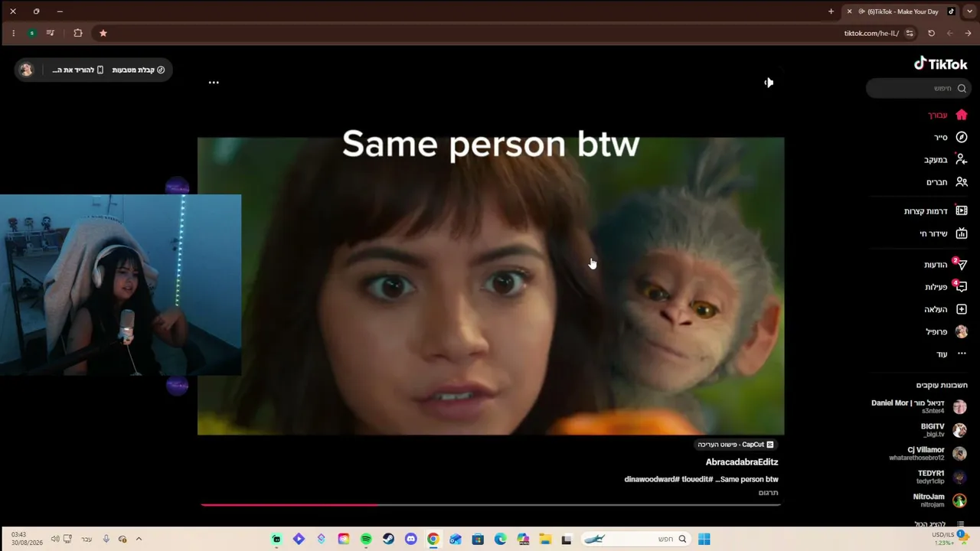The height and width of the screenshot is (551, 980).
Task: Click the 'תרגום' translate link
Action: [768, 493]
